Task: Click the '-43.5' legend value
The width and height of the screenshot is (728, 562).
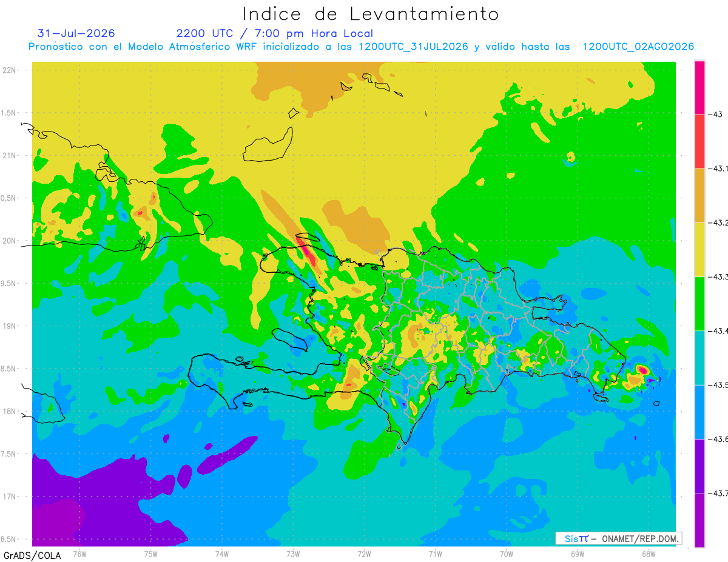Action: [x=718, y=385]
